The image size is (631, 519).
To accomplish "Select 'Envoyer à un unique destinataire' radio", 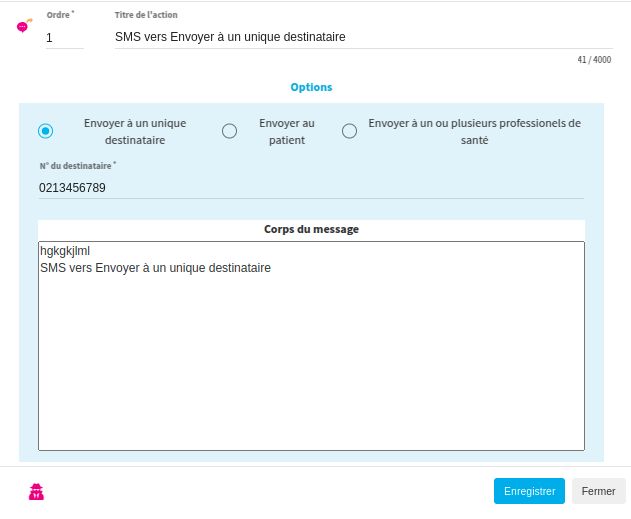I will click(45, 131).
